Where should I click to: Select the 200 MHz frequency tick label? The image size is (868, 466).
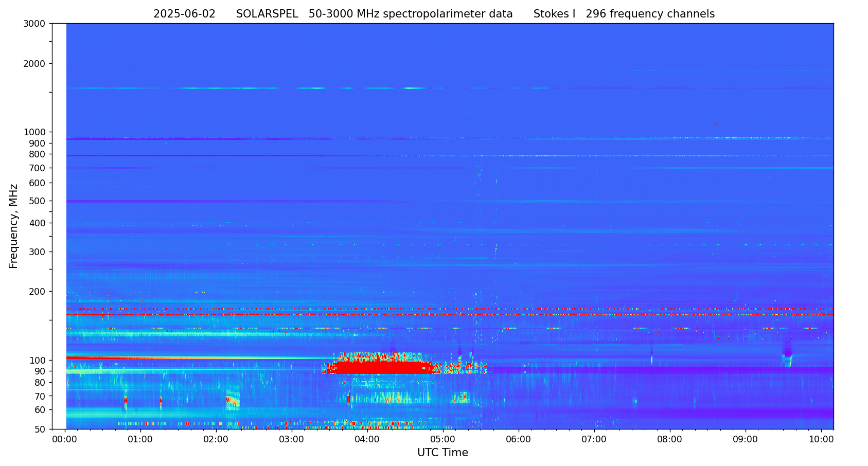[37, 292]
